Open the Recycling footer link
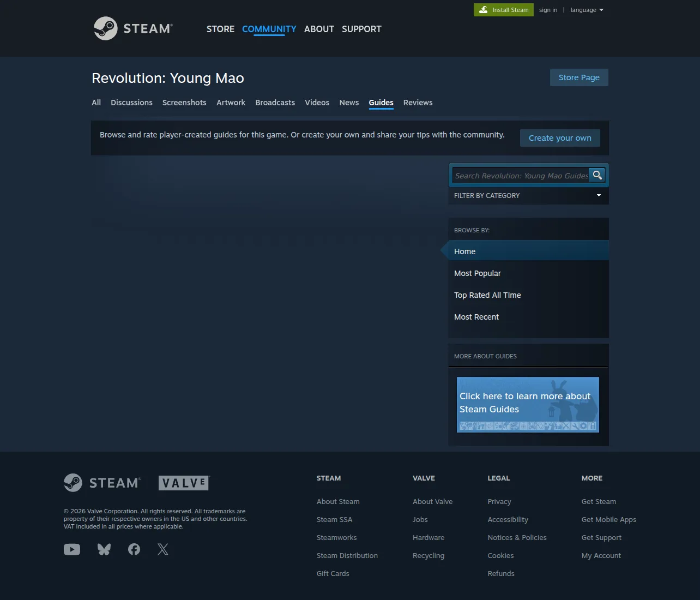700x600 pixels. [x=429, y=555]
